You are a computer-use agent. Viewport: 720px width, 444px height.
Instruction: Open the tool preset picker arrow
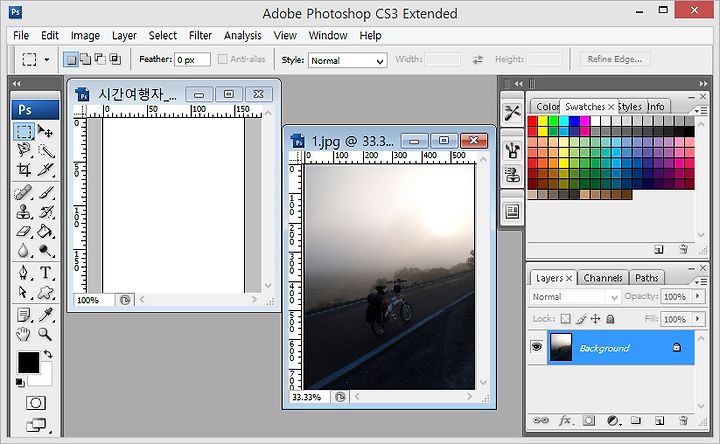tap(46, 60)
